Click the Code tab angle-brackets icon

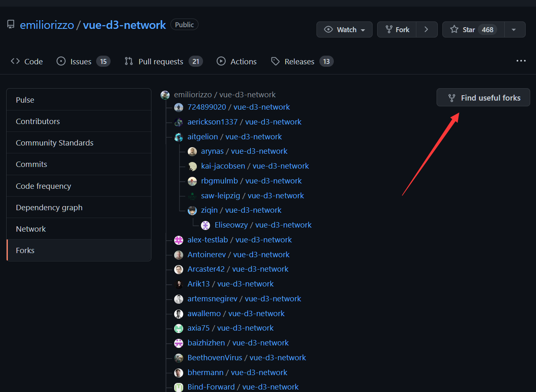[15, 61]
